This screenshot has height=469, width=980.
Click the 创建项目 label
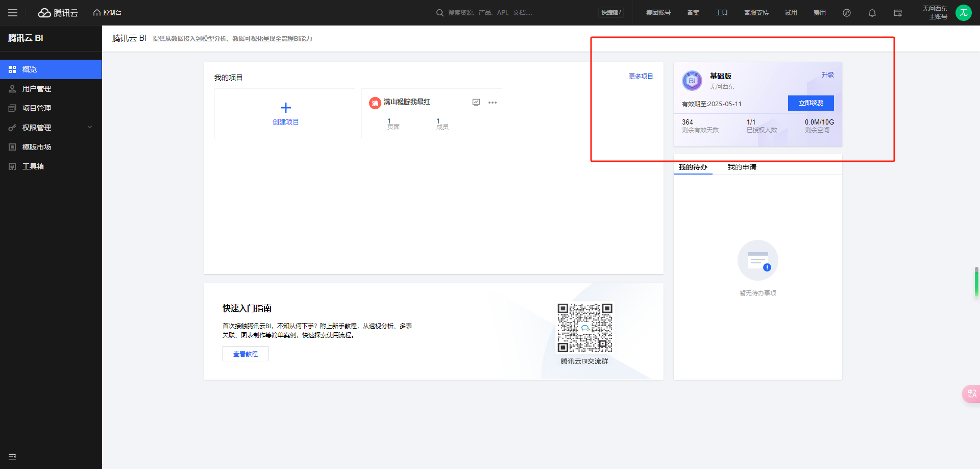tap(286, 122)
